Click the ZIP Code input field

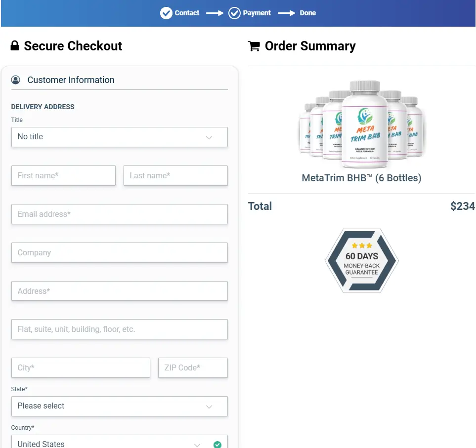point(193,367)
